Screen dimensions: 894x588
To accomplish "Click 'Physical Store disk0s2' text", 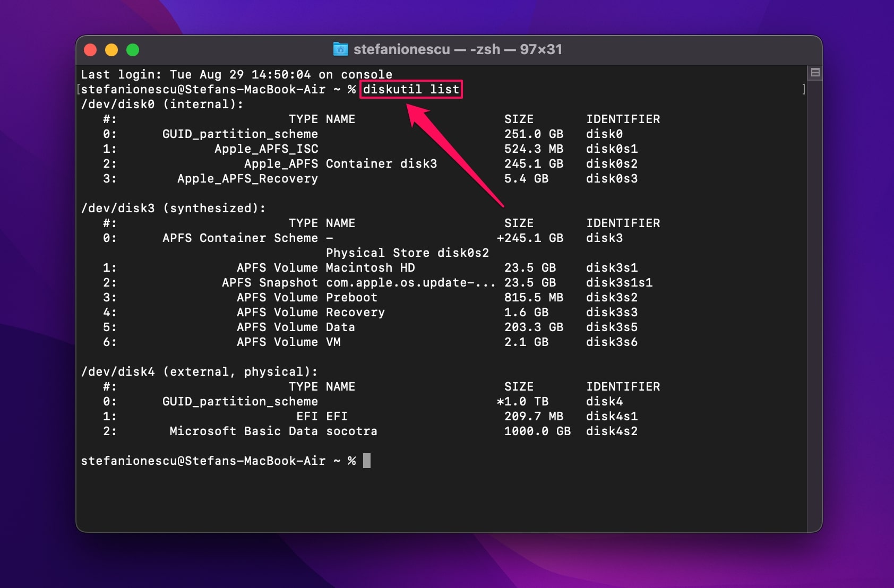I will 407,253.
